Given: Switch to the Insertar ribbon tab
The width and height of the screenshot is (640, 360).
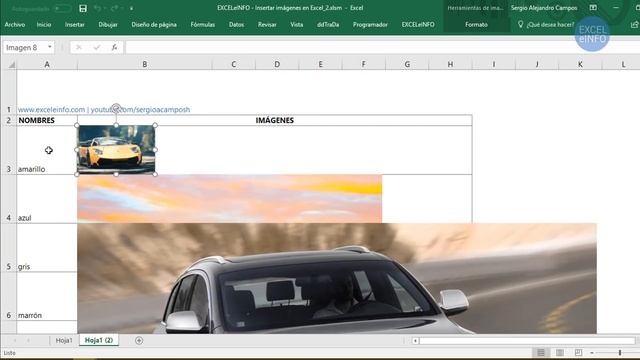Looking at the screenshot, I should [x=75, y=24].
